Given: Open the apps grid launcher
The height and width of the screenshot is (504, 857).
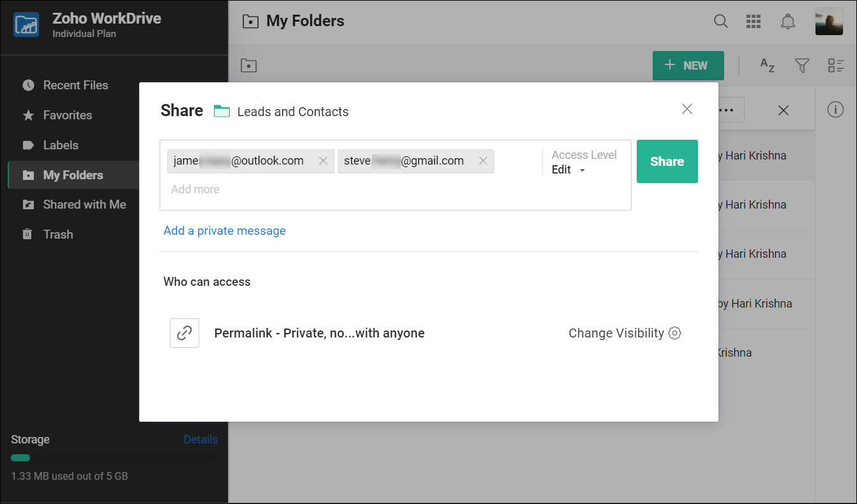Looking at the screenshot, I should pos(754,21).
